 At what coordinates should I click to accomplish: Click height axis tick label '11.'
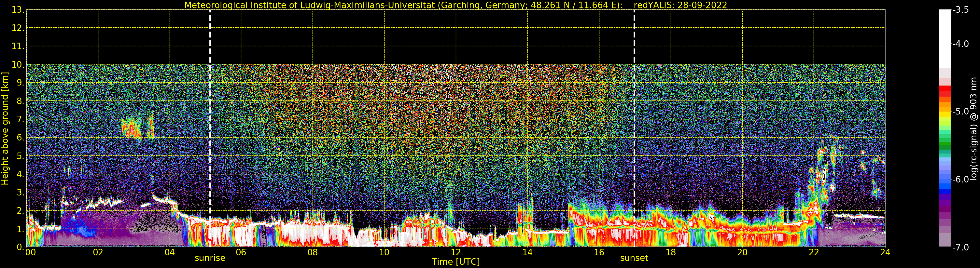[x=18, y=47]
